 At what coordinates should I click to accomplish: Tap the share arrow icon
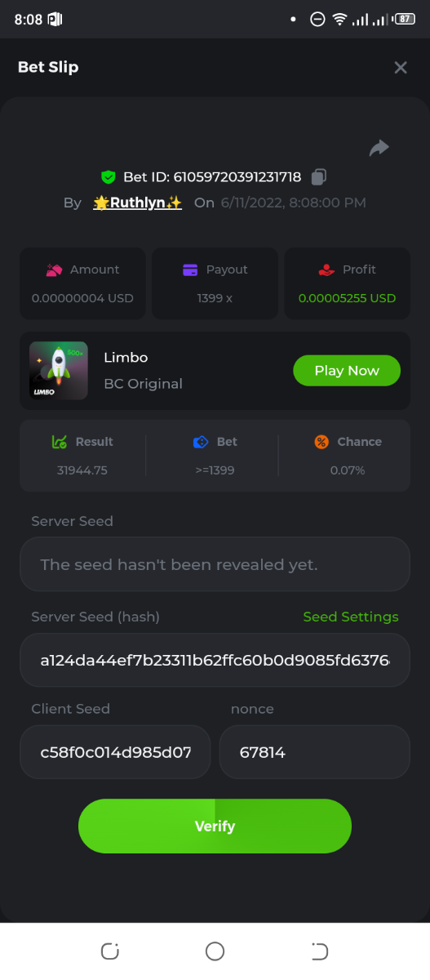click(379, 148)
